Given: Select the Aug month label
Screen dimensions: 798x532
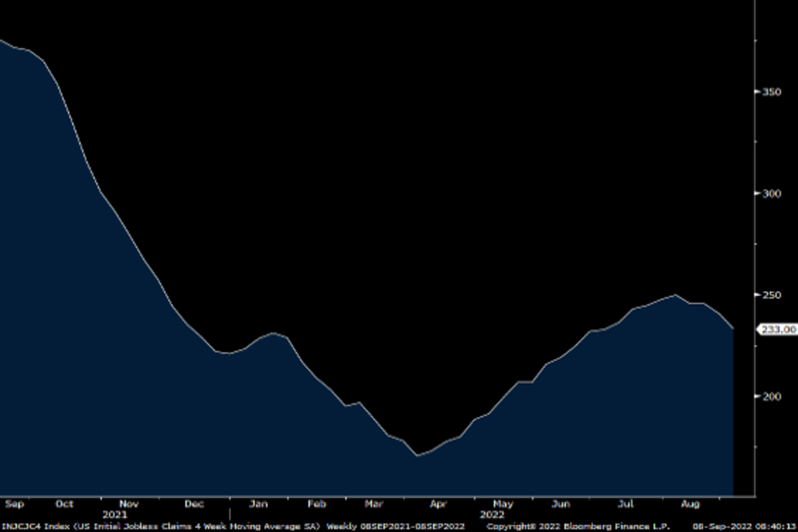Looking at the screenshot, I should [692, 504].
